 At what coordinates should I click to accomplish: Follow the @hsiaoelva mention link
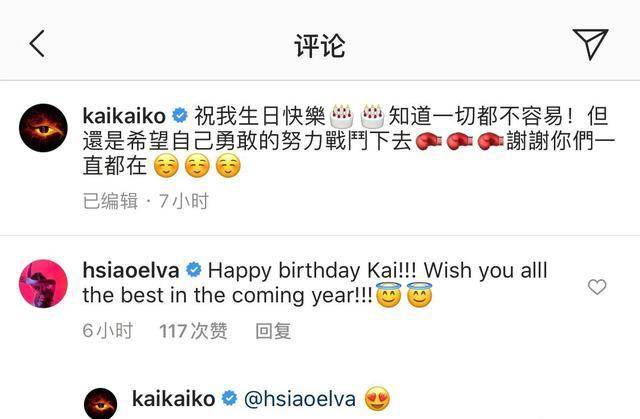coord(300,399)
